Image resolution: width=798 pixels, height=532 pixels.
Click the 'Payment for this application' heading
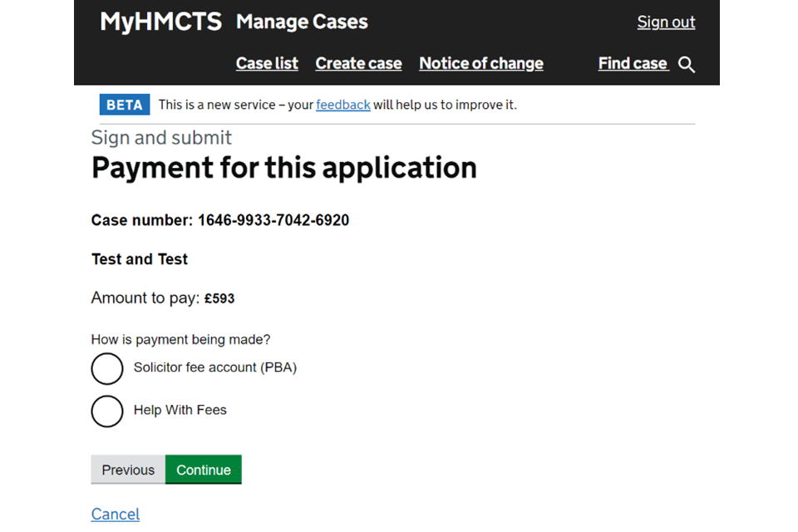click(284, 168)
